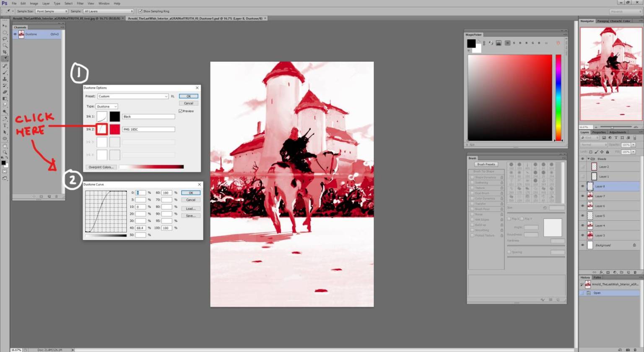Click the Overprint Colors button
The height and width of the screenshot is (352, 644).
click(101, 167)
